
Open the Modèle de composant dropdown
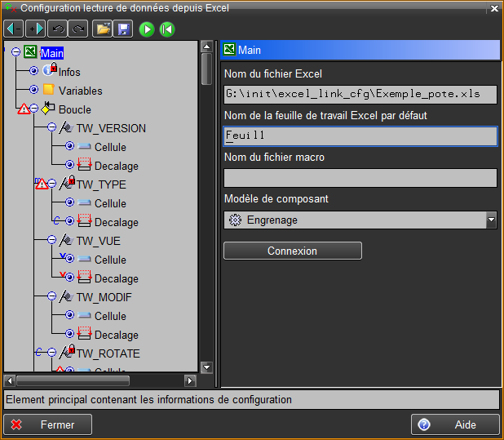coord(490,220)
